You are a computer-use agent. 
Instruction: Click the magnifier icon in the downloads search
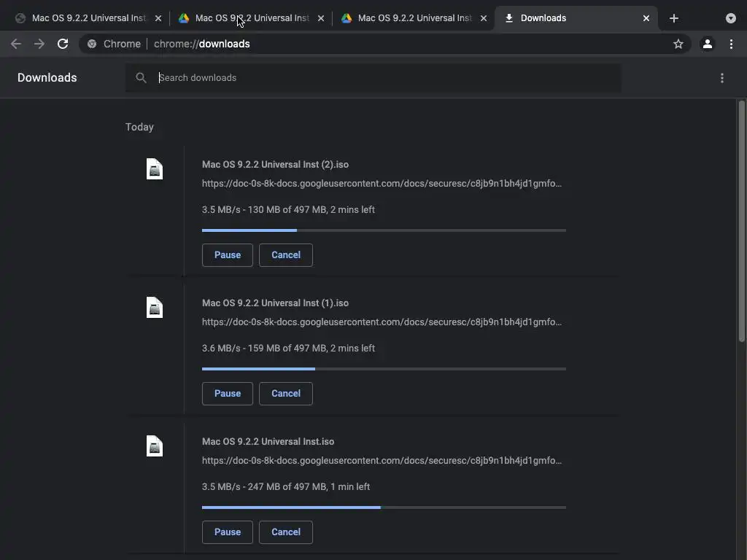[x=142, y=78]
